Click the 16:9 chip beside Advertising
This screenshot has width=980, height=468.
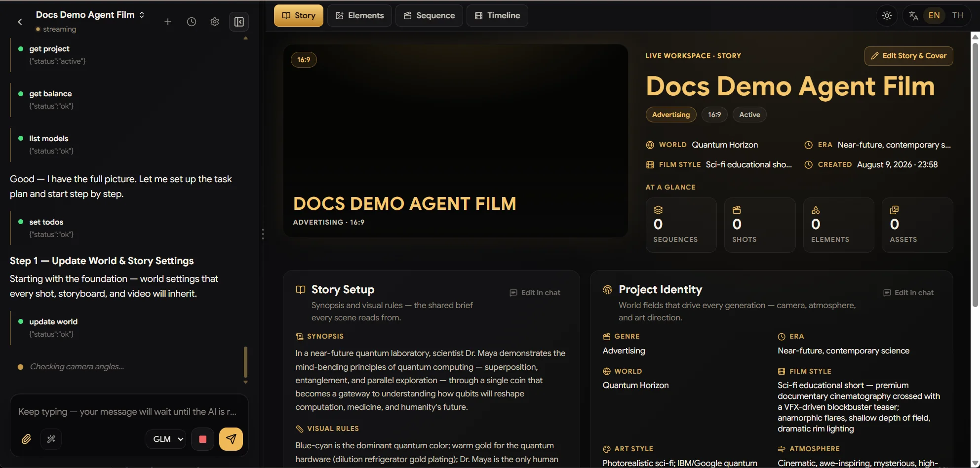[x=714, y=115]
